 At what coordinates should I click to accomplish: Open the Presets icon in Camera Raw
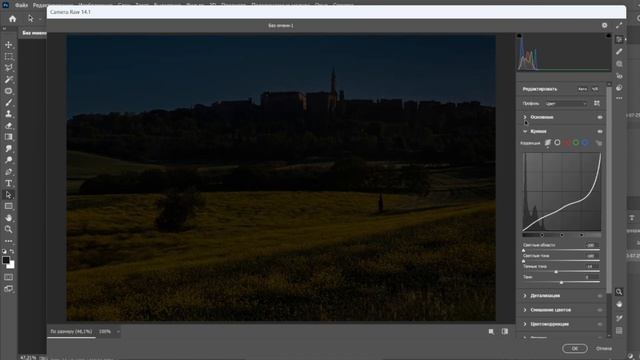(619, 88)
